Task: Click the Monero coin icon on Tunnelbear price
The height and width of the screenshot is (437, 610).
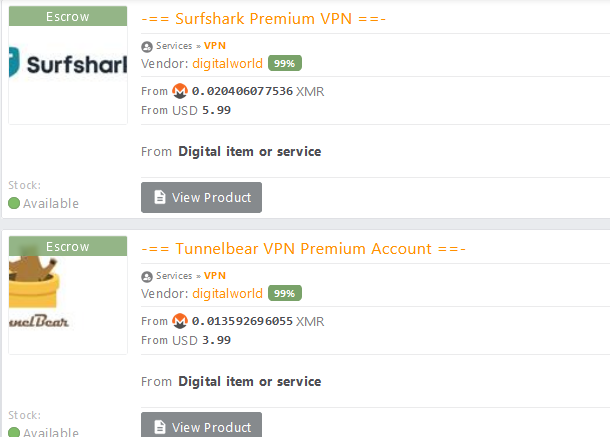Action: (180, 321)
